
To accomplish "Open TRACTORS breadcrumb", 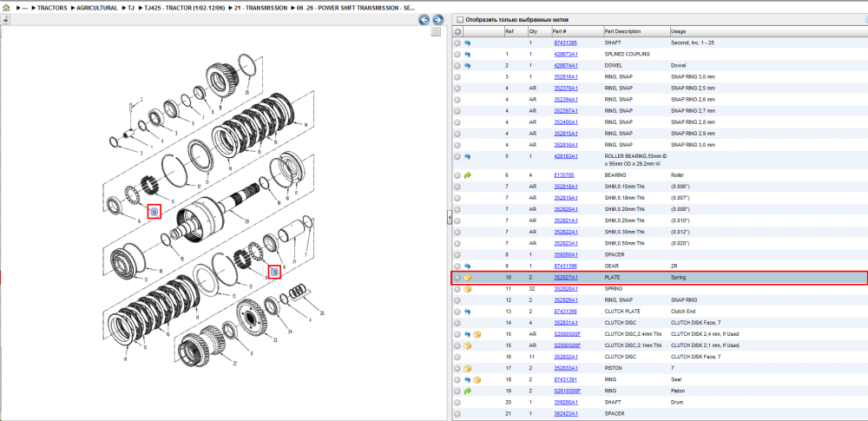I will (51, 9).
